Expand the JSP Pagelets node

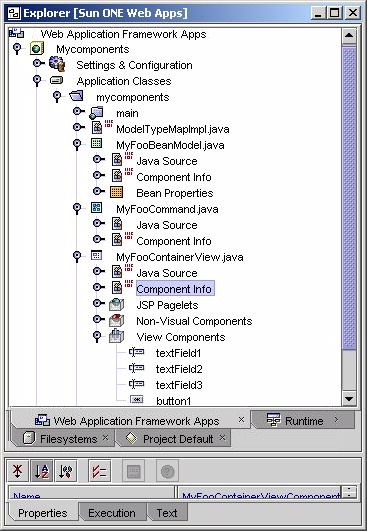pyautogui.click(x=99, y=303)
